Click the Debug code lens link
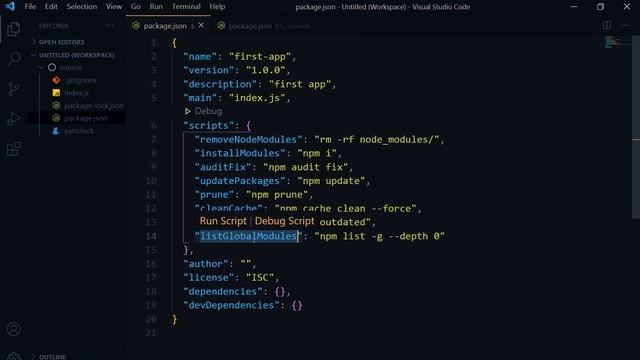Viewport: 640px width, 360px height. (x=208, y=111)
